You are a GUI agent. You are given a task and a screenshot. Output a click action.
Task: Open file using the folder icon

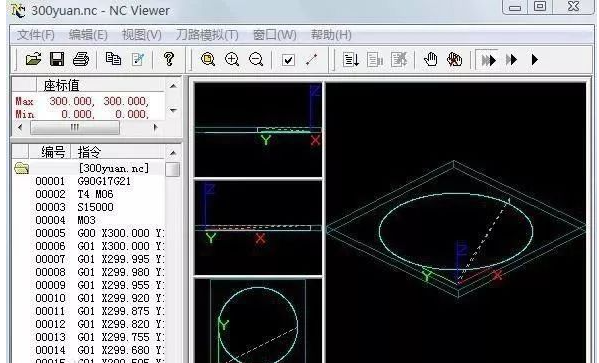tap(33, 59)
